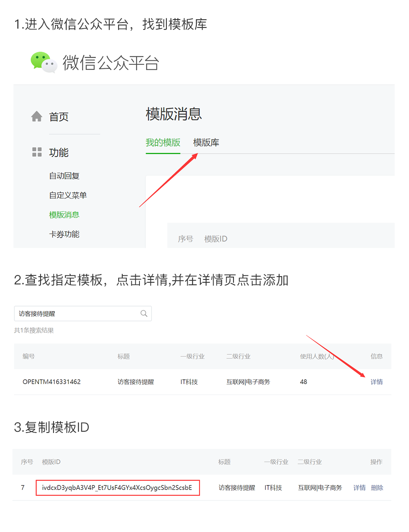Click 互联网|电子商务 in row 7
The image size is (409, 532).
pyautogui.click(x=320, y=488)
